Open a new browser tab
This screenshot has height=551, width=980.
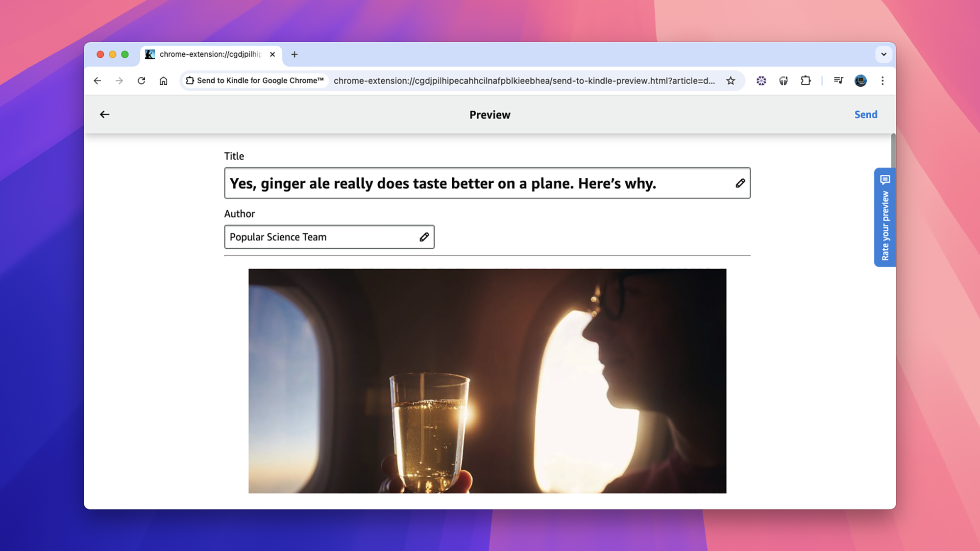[294, 54]
